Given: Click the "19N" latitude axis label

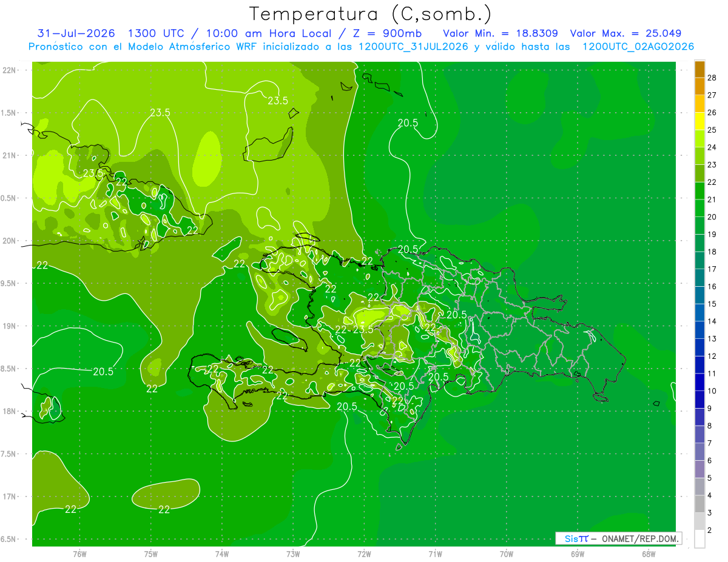Looking at the screenshot, I should click(10, 326).
